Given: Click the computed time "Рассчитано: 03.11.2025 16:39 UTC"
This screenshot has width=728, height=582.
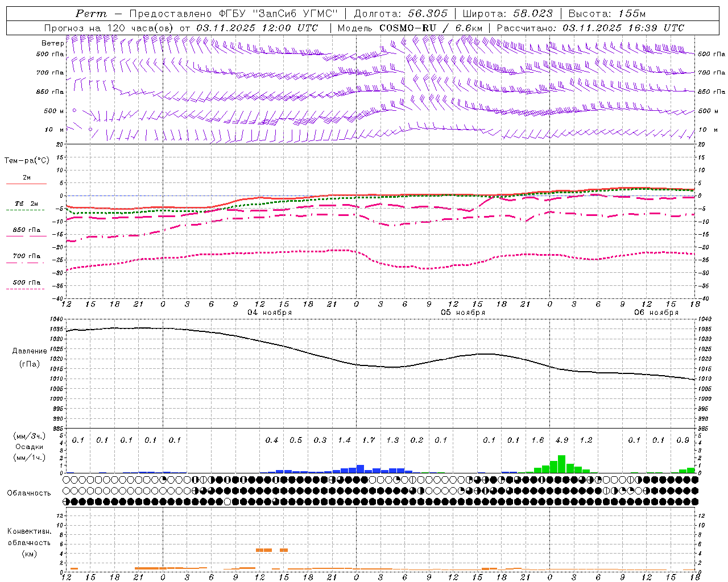Looking at the screenshot, I should point(590,28).
